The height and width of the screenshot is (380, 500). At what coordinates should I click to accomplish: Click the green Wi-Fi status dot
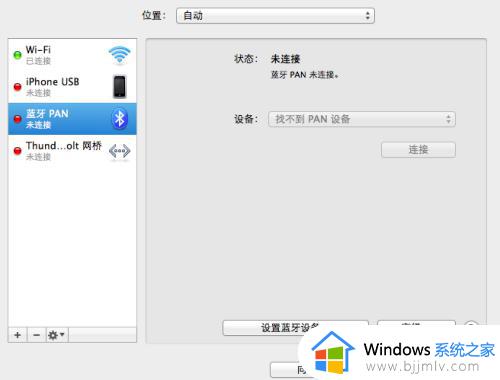tap(17, 55)
